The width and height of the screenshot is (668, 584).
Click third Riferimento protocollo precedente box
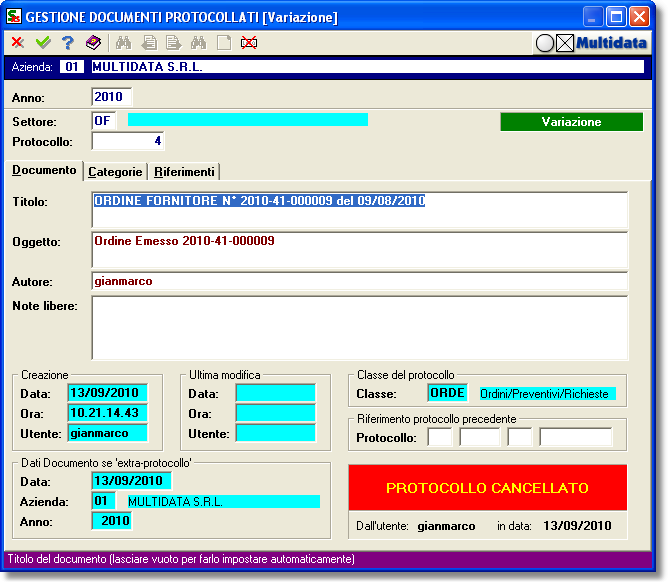point(519,437)
